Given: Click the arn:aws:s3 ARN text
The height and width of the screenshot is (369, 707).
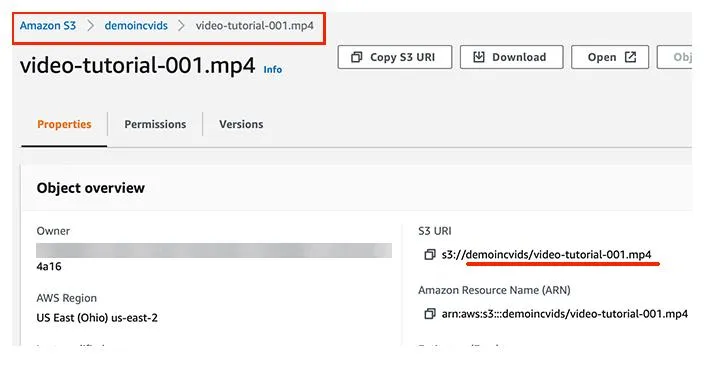Looking at the screenshot, I should 565,314.
